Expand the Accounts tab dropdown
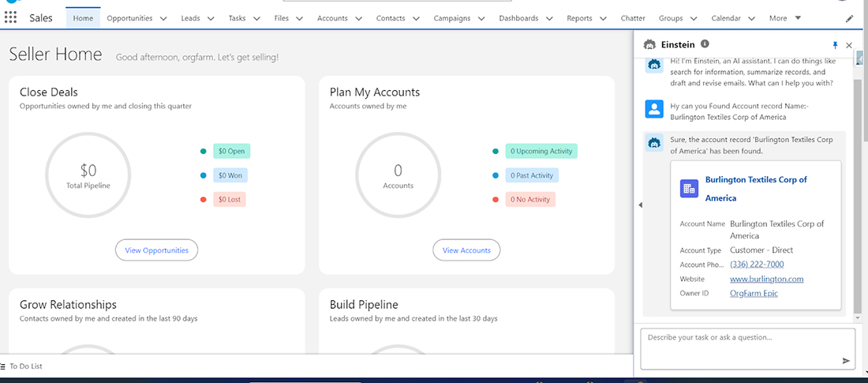The height and width of the screenshot is (383, 868). [x=358, y=18]
